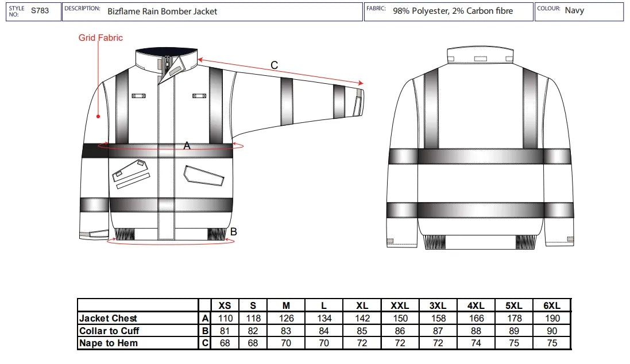Viewport: 630px width, 364px height.
Task: Click the Jacket Chest row label
Action: [109, 318]
